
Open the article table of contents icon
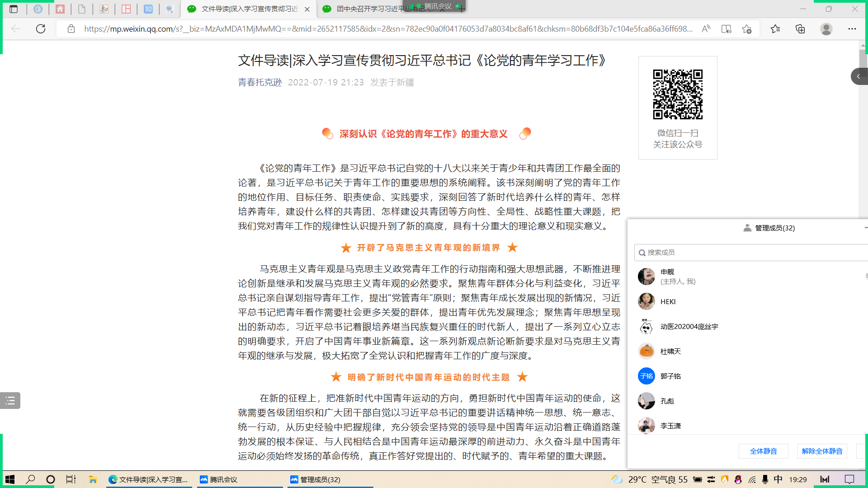pyautogui.click(x=10, y=400)
